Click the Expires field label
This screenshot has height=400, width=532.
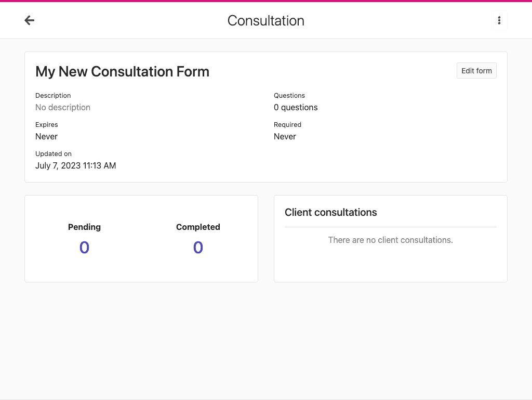47,125
